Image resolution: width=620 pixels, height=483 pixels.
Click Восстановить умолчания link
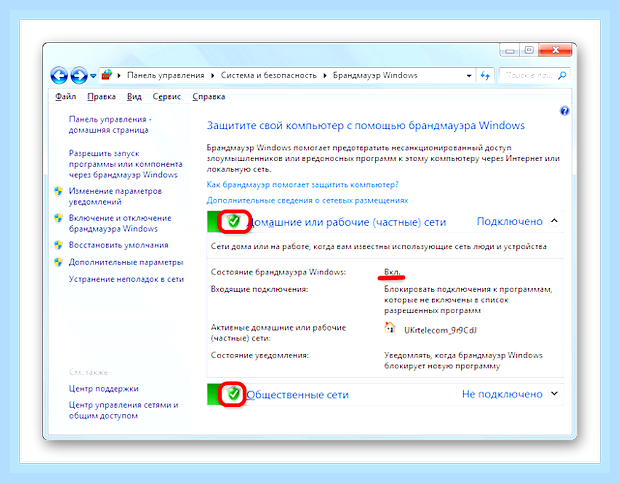119,245
